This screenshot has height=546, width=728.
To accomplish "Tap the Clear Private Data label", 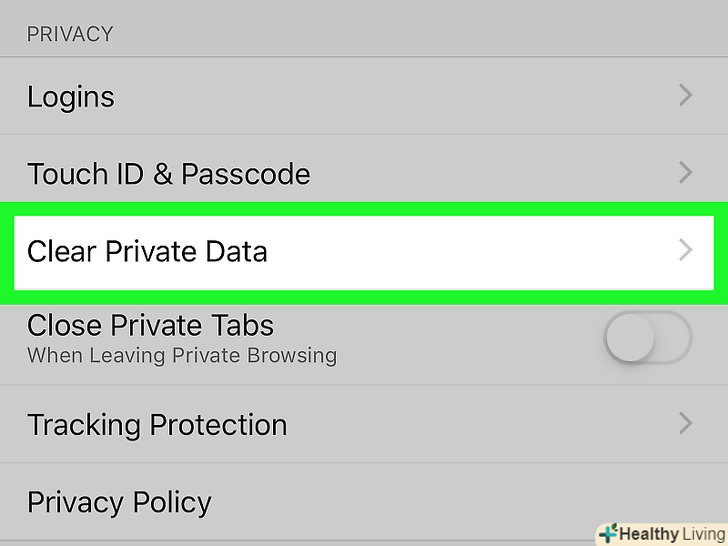I will pos(147,250).
